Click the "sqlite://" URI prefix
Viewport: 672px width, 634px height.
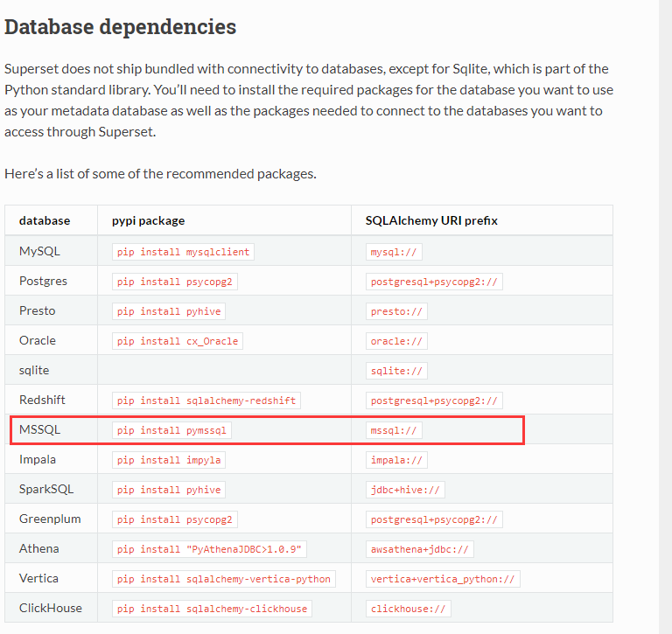click(396, 371)
